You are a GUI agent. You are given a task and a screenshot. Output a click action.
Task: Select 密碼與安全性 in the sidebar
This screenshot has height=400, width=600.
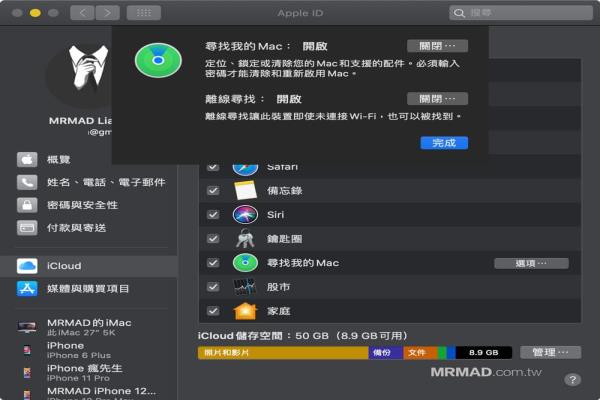click(x=89, y=205)
